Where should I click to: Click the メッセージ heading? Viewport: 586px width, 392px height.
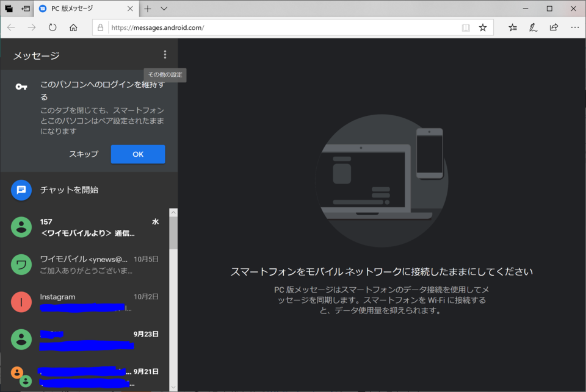point(37,55)
